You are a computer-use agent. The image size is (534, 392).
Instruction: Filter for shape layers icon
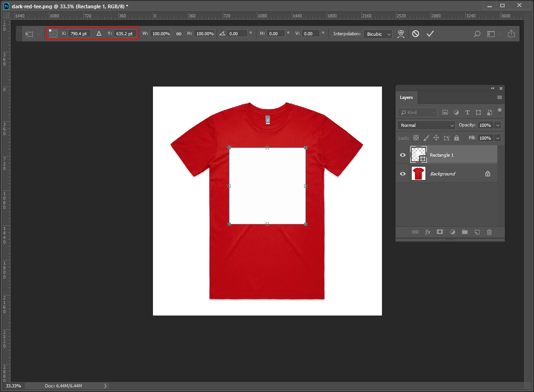[x=479, y=112]
